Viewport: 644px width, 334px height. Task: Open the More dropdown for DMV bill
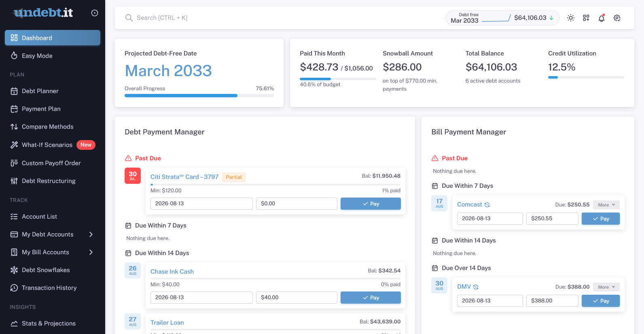(x=606, y=287)
